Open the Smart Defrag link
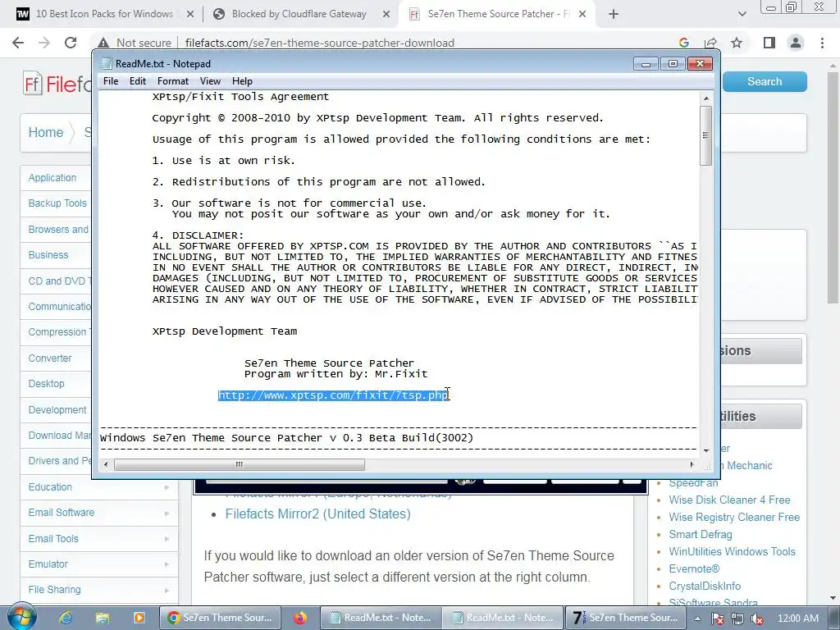The width and height of the screenshot is (840, 630). tap(701, 534)
